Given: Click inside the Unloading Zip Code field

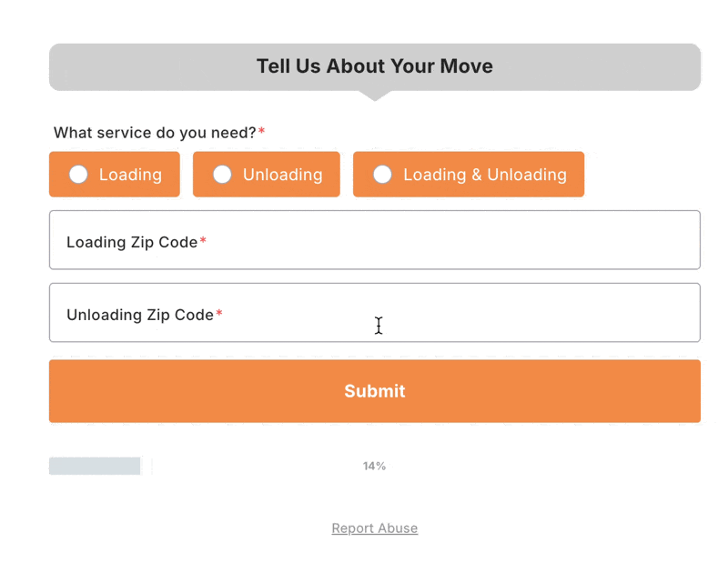Looking at the screenshot, I should tap(374, 313).
